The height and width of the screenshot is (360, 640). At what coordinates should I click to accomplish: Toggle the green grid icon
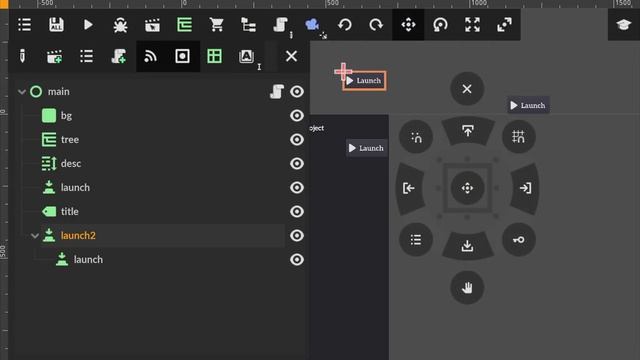[214, 56]
